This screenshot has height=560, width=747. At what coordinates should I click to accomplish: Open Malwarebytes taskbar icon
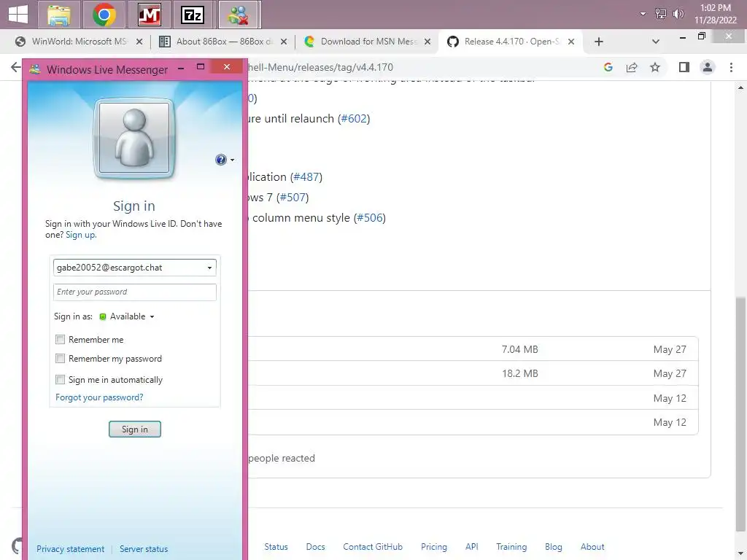pyautogui.click(x=149, y=15)
